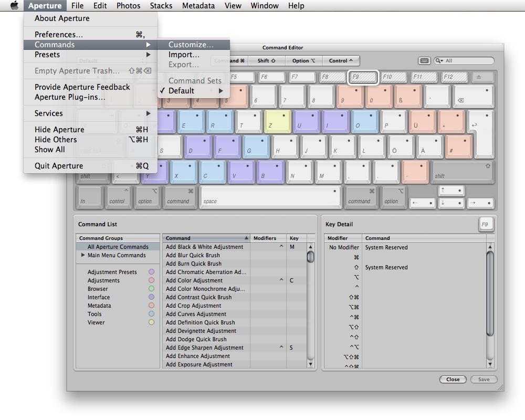Select Add Edge Sharpen Adjustment row
Viewport: 525px width, 420px height.
[x=234, y=348]
